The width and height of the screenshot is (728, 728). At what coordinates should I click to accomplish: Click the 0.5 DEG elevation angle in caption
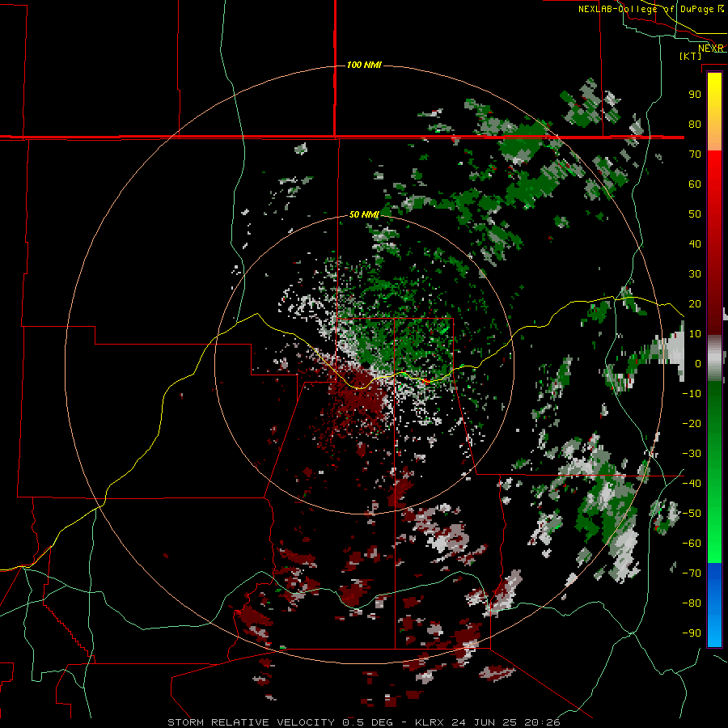tap(368, 722)
